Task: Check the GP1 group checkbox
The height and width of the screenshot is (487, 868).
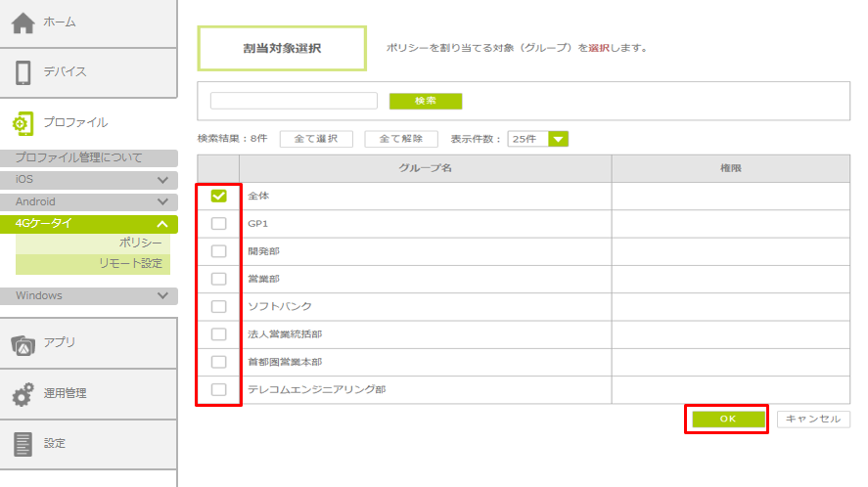Action: (x=218, y=223)
